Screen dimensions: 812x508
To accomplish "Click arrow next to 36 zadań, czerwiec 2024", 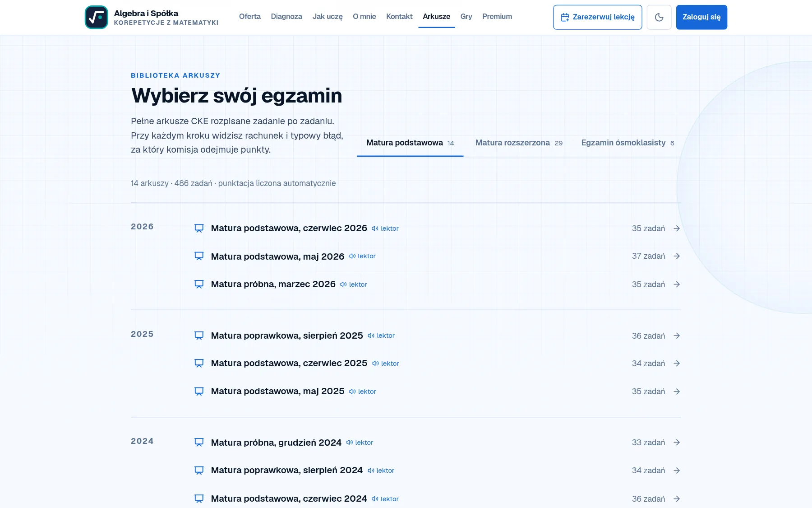I will click(x=677, y=499).
